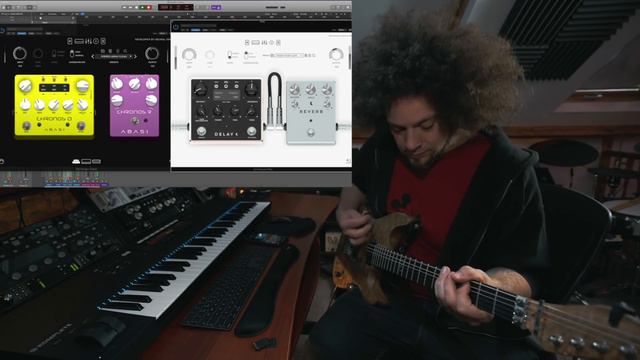
Task: Open the round cab section icon in white plugin
Action: [271, 43]
